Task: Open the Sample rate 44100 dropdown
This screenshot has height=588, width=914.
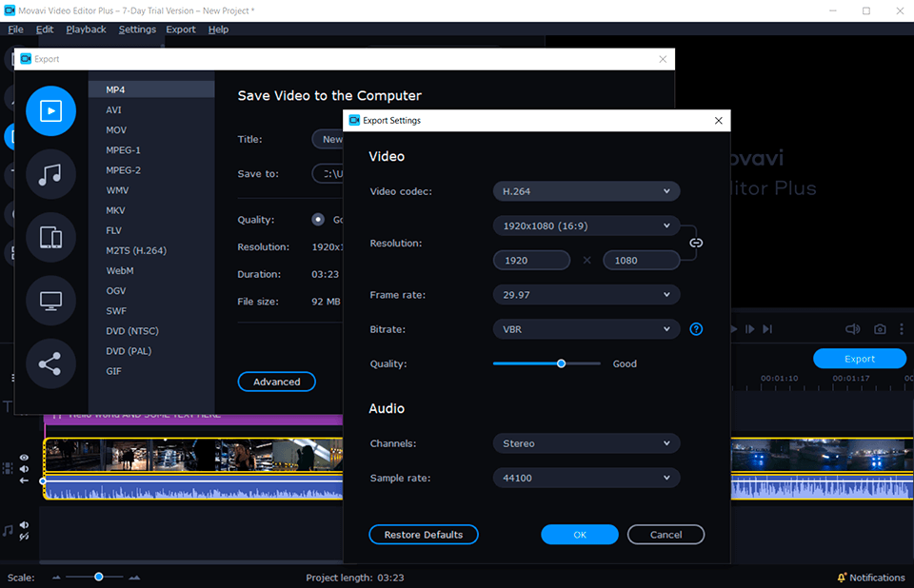Action: 586,478
